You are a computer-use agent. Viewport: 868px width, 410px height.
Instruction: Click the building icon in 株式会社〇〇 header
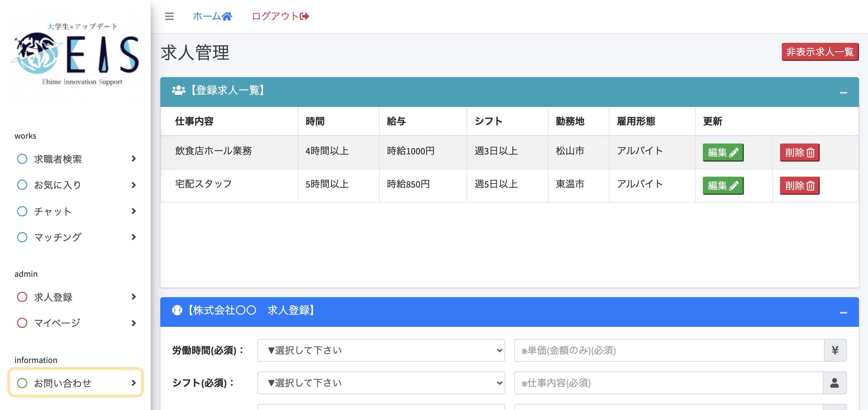pyautogui.click(x=177, y=311)
